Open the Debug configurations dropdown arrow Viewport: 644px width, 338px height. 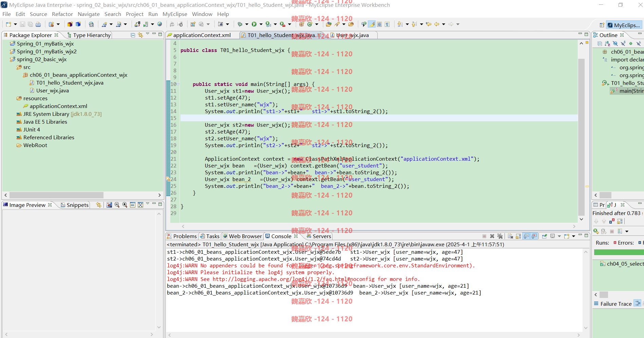247,24
